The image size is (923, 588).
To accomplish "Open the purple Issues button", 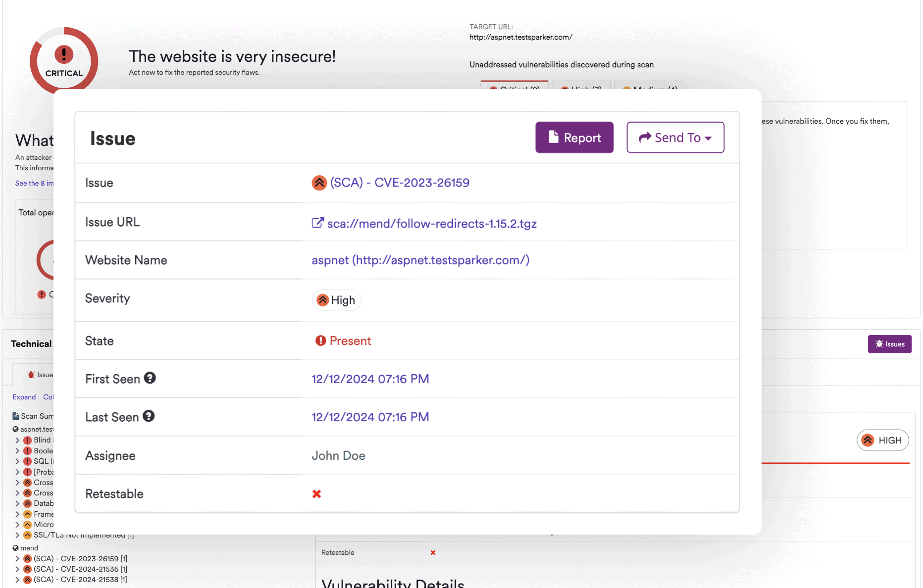I will coord(889,344).
